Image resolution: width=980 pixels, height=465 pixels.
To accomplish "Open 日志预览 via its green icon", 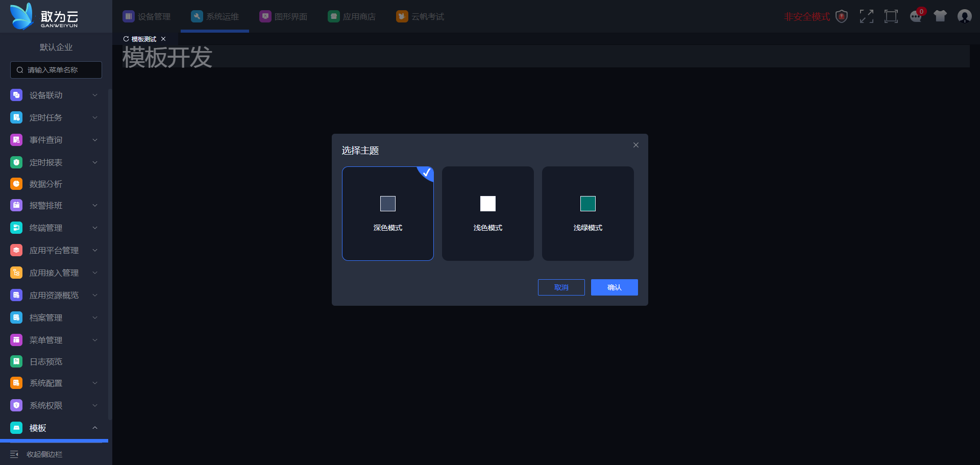I will [x=16, y=361].
